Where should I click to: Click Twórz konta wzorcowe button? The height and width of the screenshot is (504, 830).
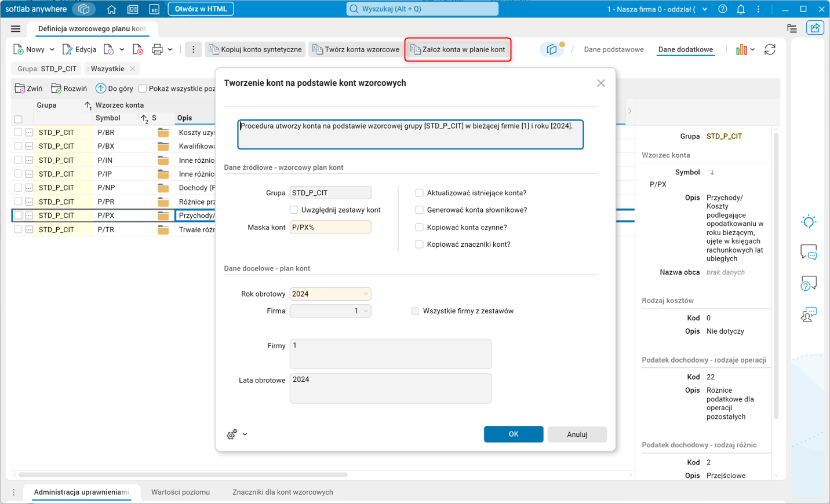coord(356,50)
